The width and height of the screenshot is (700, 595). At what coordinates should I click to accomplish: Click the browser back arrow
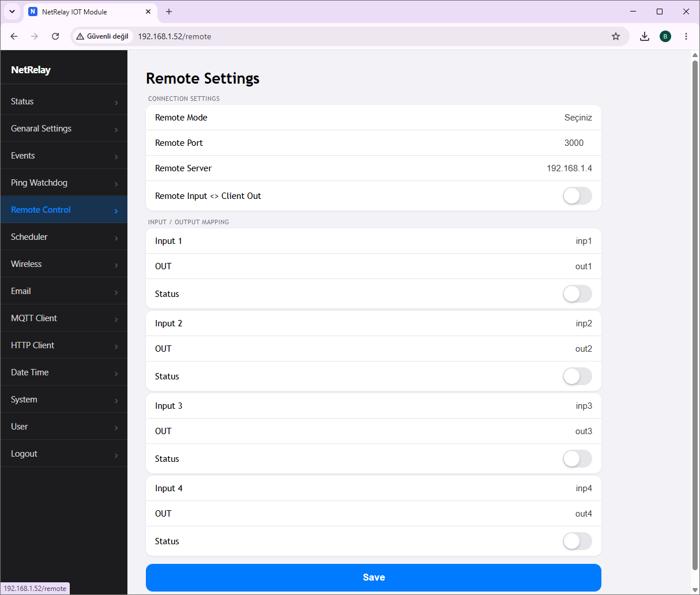[x=14, y=36]
